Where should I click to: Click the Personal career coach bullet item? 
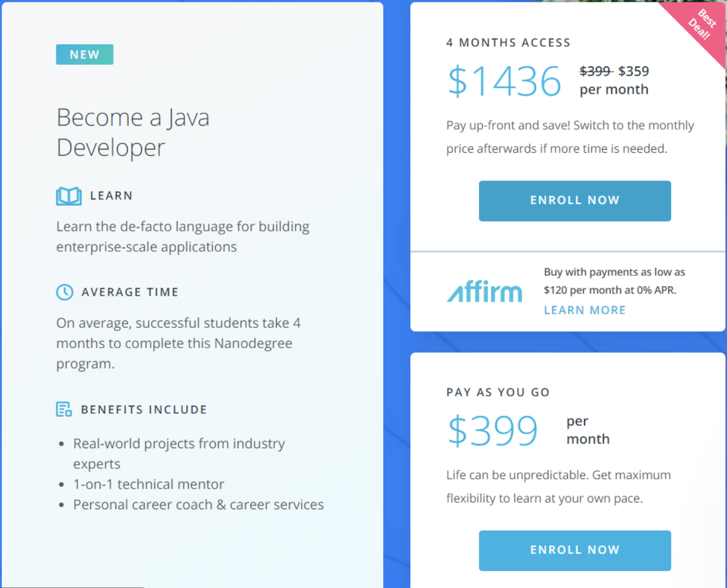pos(198,504)
